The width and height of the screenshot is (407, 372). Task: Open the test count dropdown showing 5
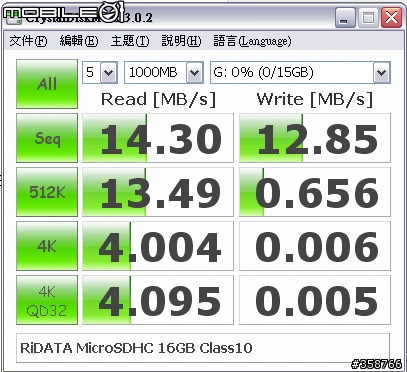100,72
